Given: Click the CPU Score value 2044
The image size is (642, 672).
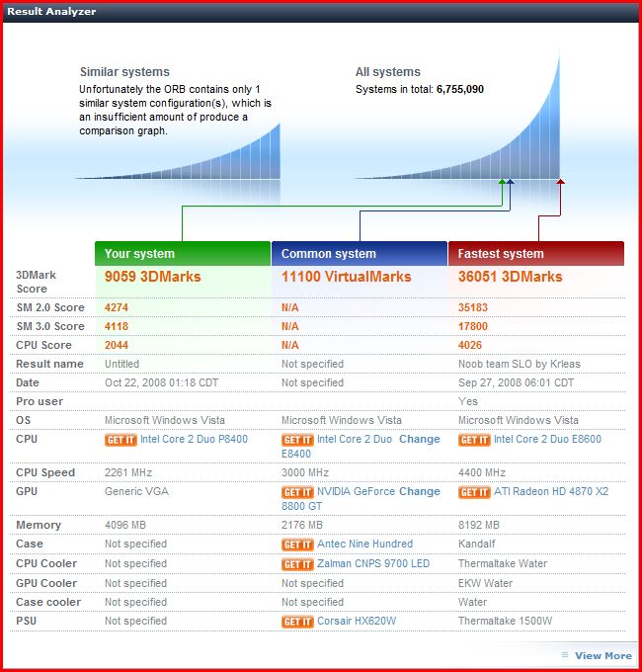Looking at the screenshot, I should [x=117, y=346].
